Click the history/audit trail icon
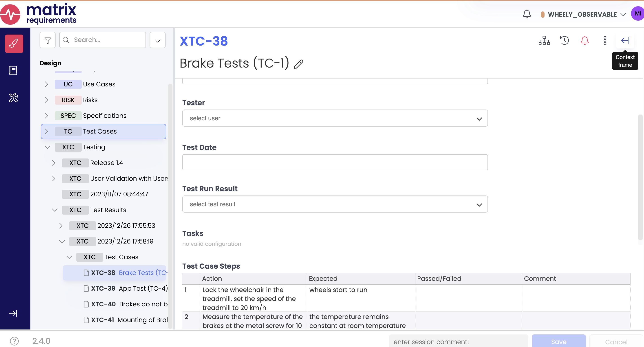This screenshot has height=347, width=644. (565, 40)
